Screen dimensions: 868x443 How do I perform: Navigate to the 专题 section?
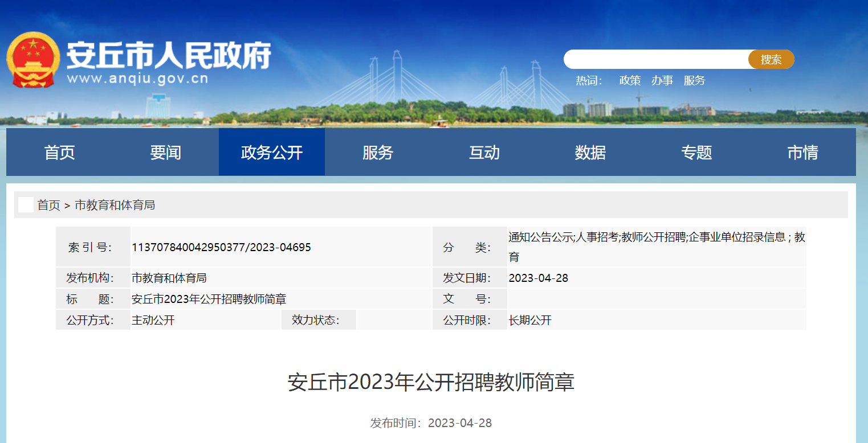pos(696,153)
